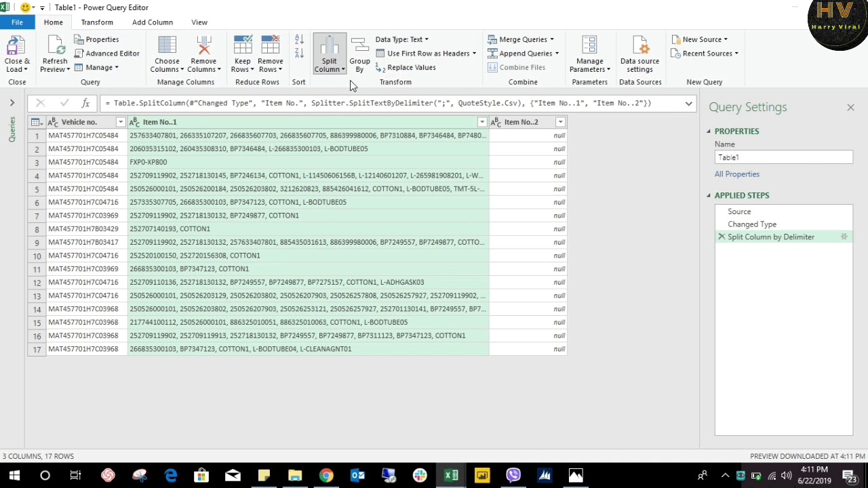Click the query Name field containing Table1

click(784, 157)
